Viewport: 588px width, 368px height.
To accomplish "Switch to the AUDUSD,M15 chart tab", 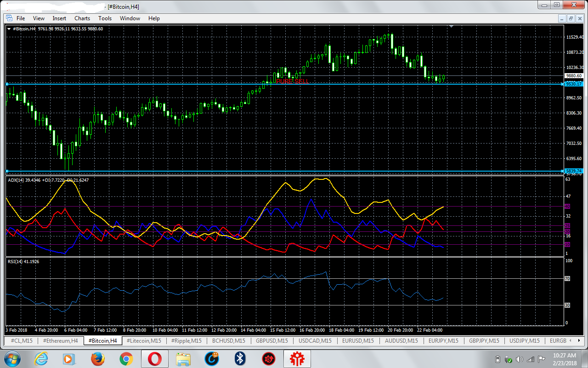I will pyautogui.click(x=401, y=341).
